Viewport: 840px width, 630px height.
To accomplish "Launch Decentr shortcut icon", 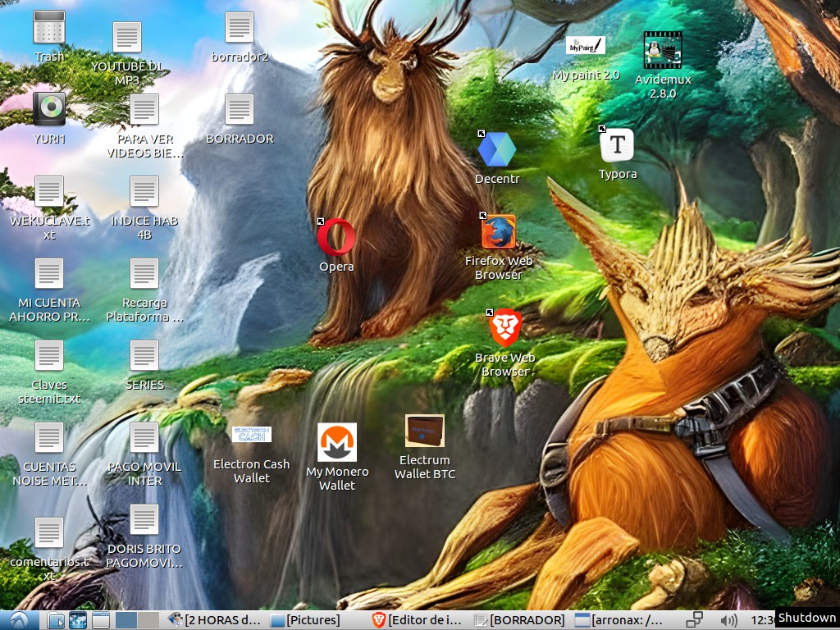I will coord(496,149).
